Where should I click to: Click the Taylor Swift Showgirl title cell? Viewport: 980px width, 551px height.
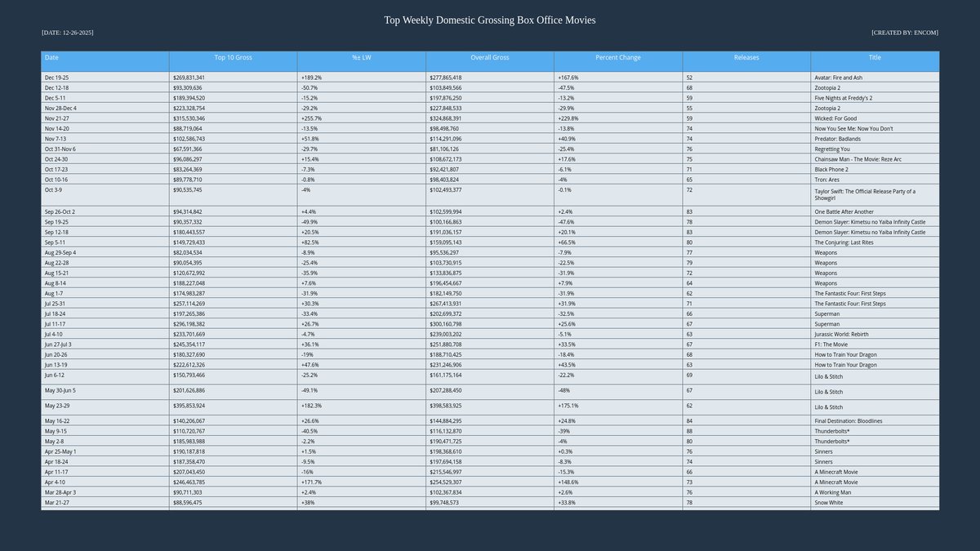(875, 194)
